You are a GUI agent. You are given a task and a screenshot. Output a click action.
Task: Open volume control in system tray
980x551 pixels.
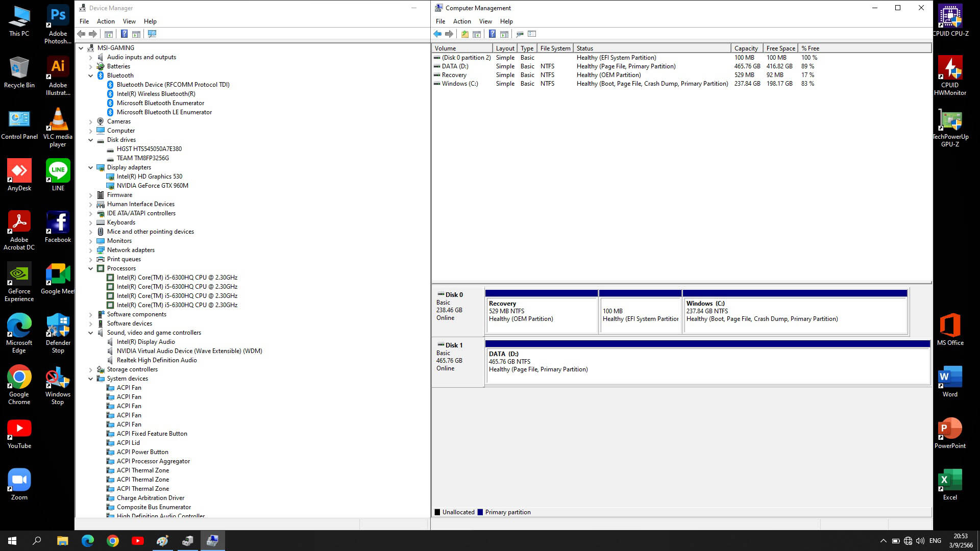coord(920,541)
